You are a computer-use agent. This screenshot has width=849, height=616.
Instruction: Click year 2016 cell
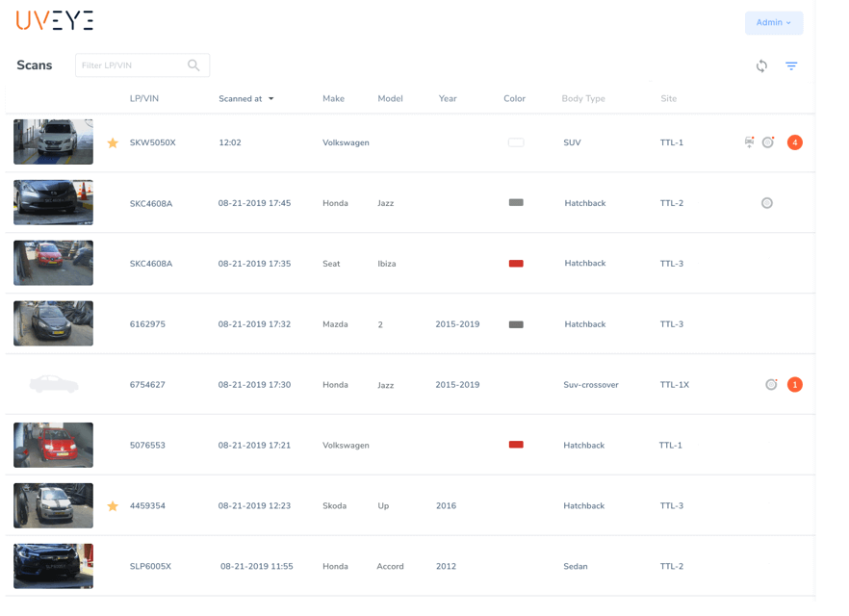[447, 506]
